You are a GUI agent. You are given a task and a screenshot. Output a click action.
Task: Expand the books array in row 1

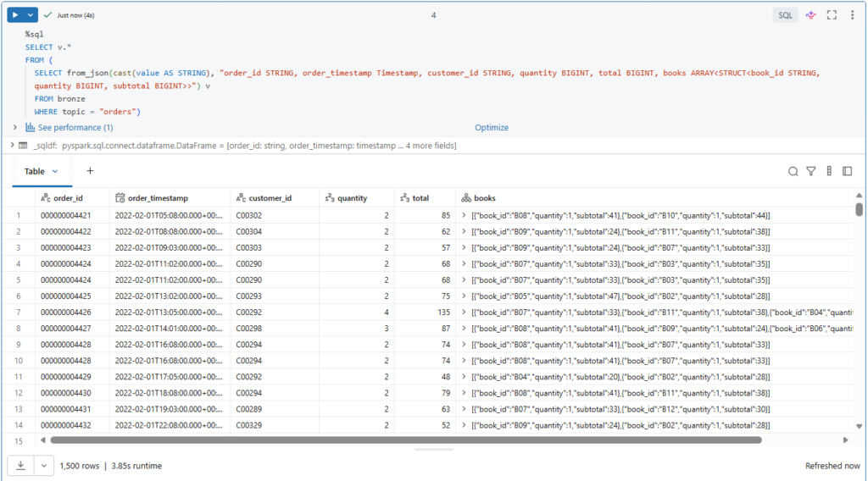(x=465, y=215)
